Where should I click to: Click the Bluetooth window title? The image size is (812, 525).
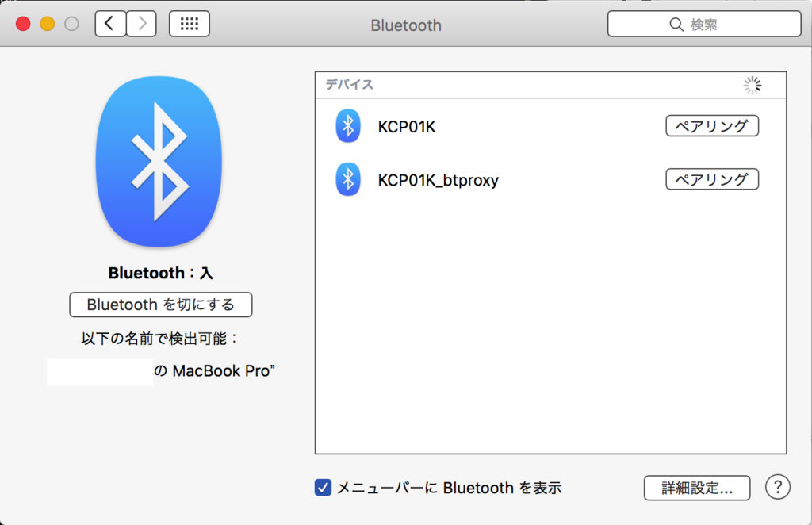point(406,25)
